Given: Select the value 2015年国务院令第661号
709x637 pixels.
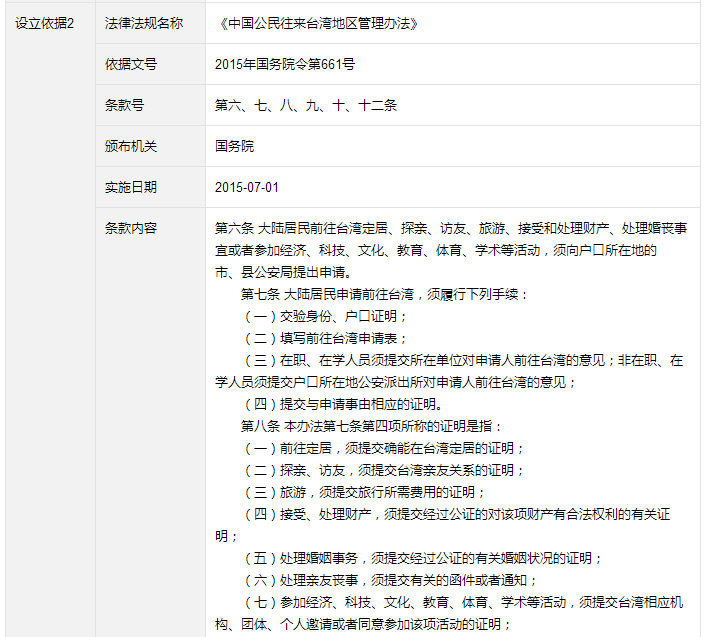Looking at the screenshot, I should pos(285,64).
